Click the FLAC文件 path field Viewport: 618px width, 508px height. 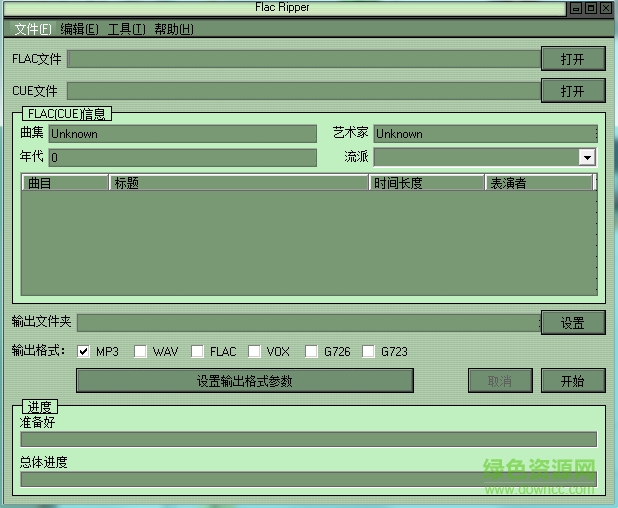(x=304, y=59)
